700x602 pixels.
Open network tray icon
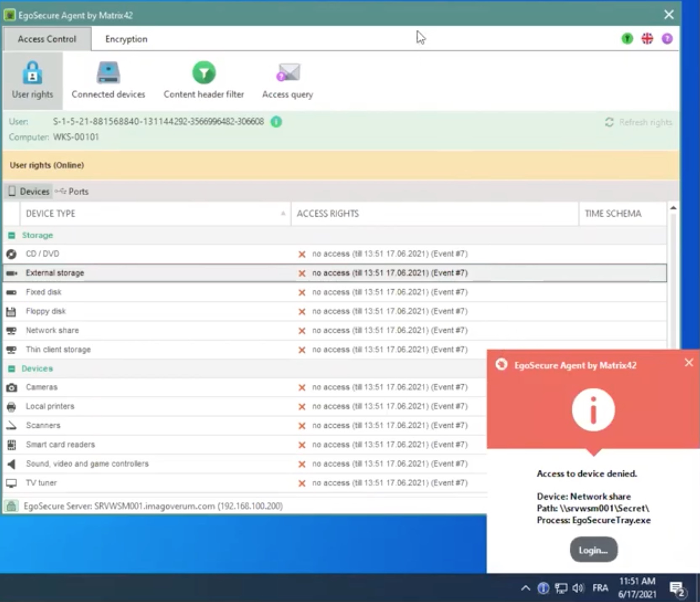click(x=561, y=588)
